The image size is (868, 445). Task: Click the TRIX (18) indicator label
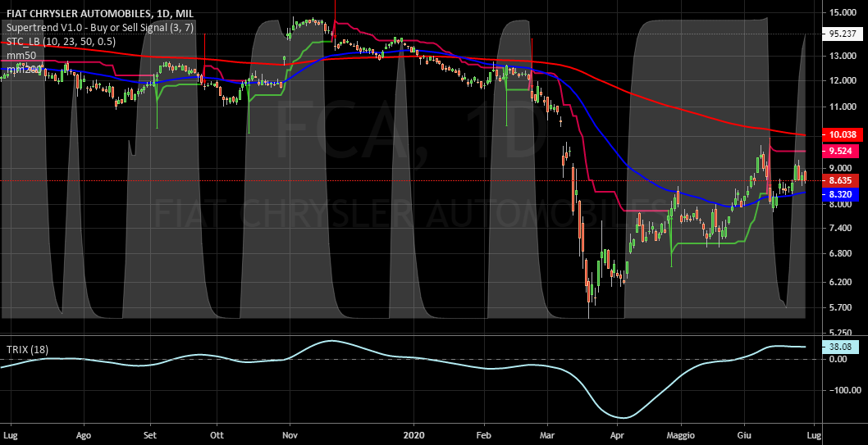pyautogui.click(x=27, y=349)
